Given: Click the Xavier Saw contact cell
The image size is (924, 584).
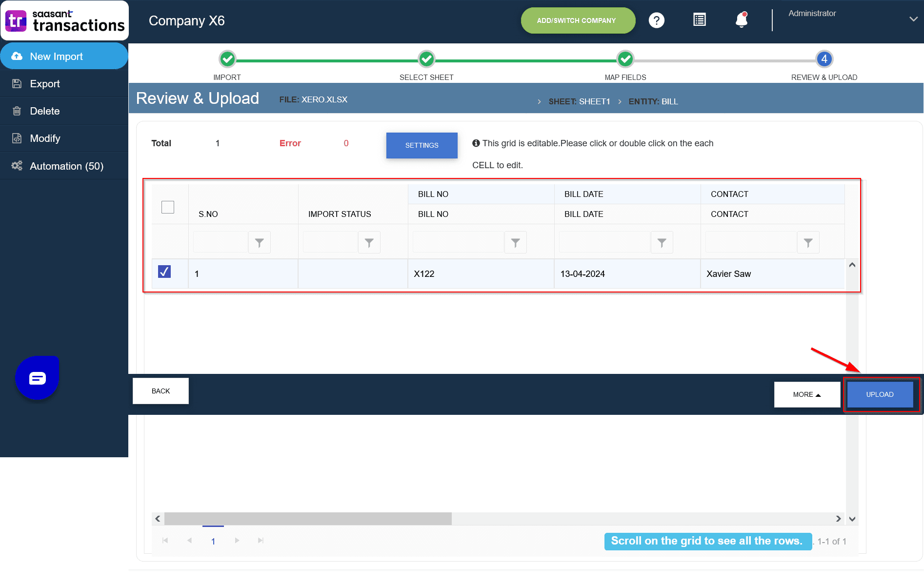Looking at the screenshot, I should pyautogui.click(x=773, y=274).
